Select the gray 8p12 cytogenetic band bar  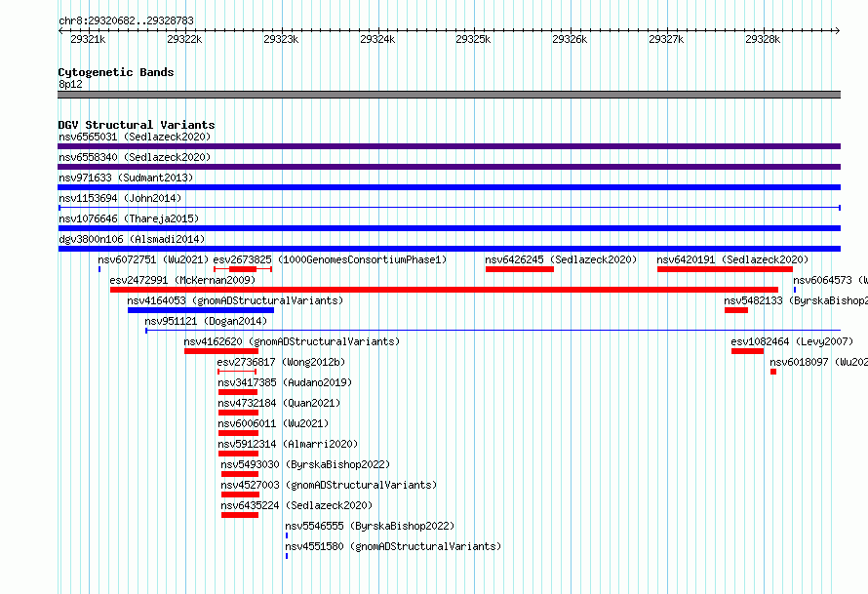(449, 95)
